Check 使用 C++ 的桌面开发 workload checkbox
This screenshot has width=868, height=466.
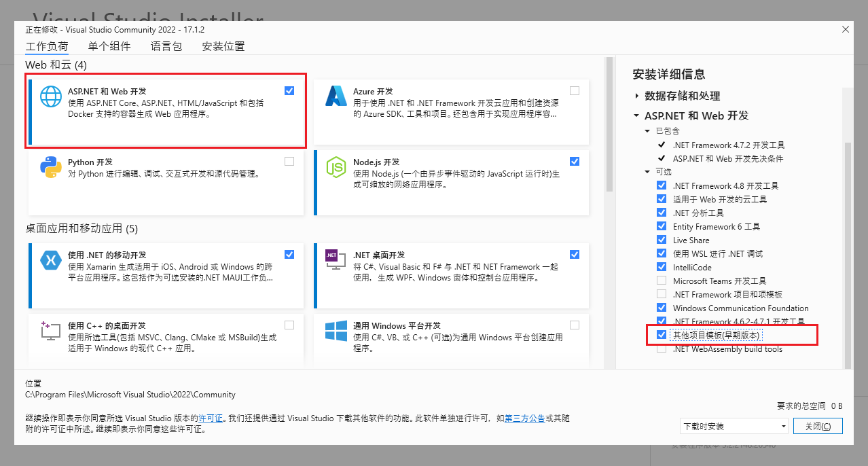click(x=290, y=325)
